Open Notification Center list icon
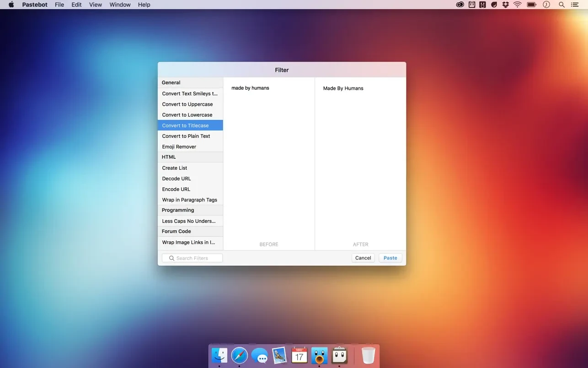Image resolution: width=588 pixels, height=368 pixels. [x=575, y=5]
